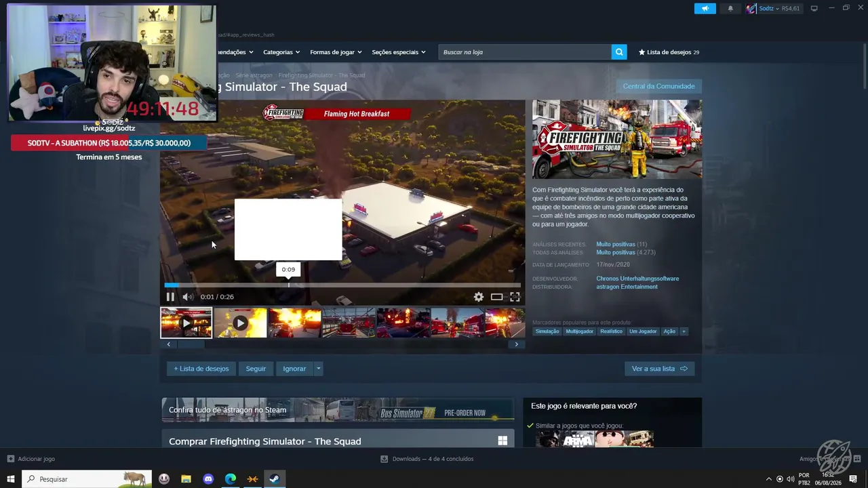The width and height of the screenshot is (868, 488).
Task: Switch to Big Picture mode monitor icon
Action: pyautogui.click(x=814, y=9)
